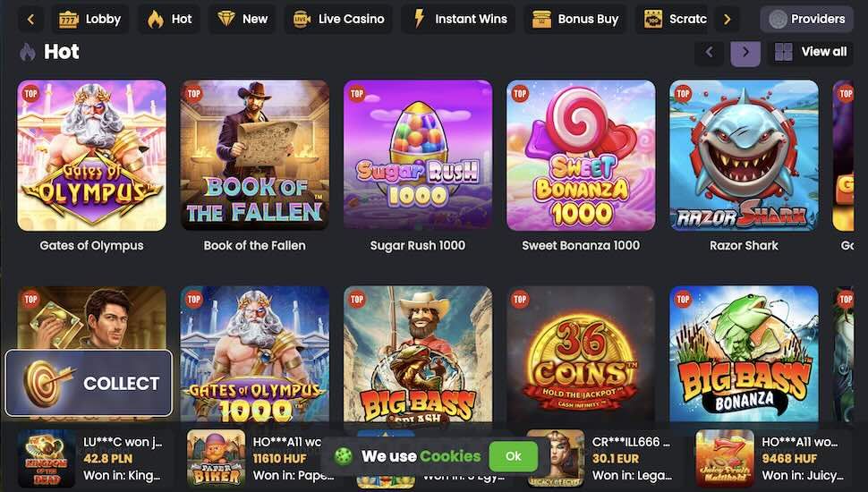Click the diamond icon on New tab
The width and height of the screenshot is (868, 492).
point(226,19)
